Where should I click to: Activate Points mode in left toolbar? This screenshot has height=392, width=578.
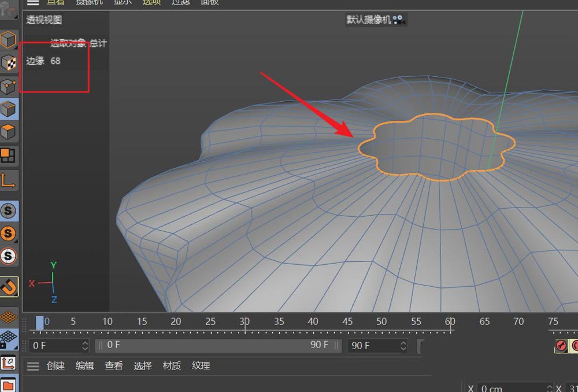9,86
